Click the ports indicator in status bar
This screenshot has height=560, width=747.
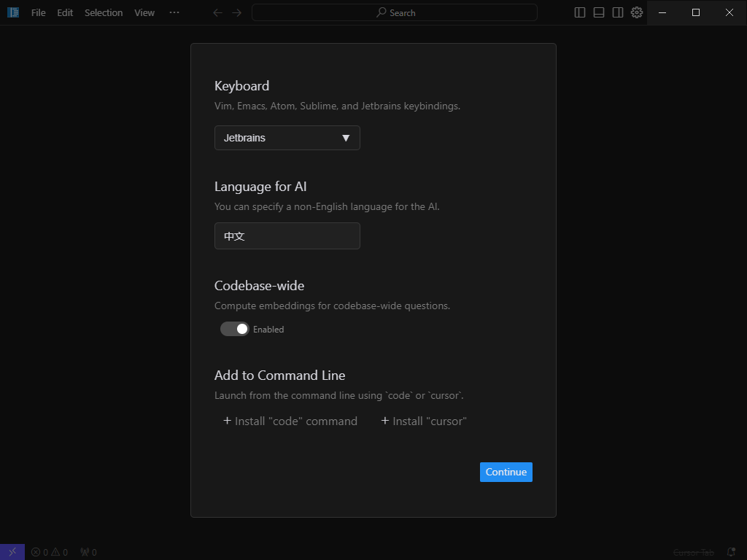(88, 552)
